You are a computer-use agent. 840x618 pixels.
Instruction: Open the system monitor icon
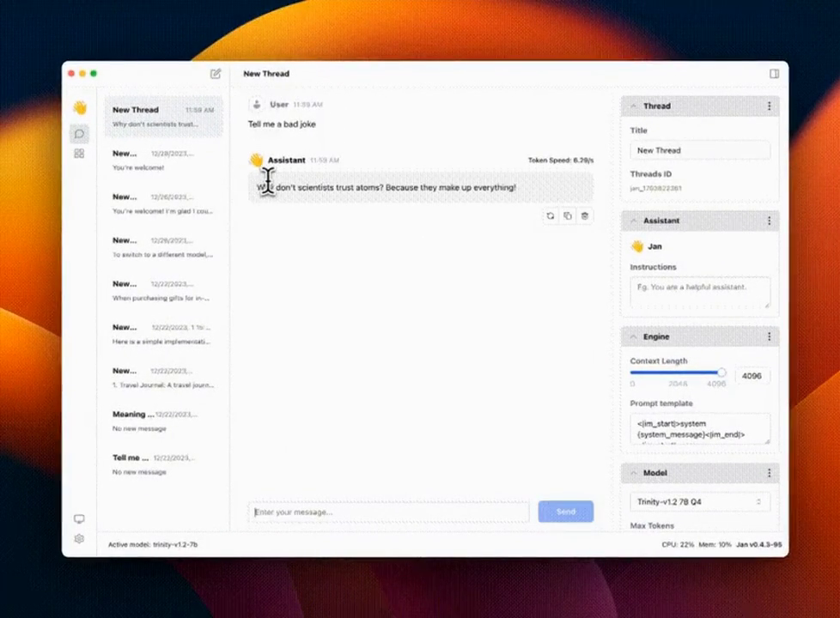[x=79, y=519]
